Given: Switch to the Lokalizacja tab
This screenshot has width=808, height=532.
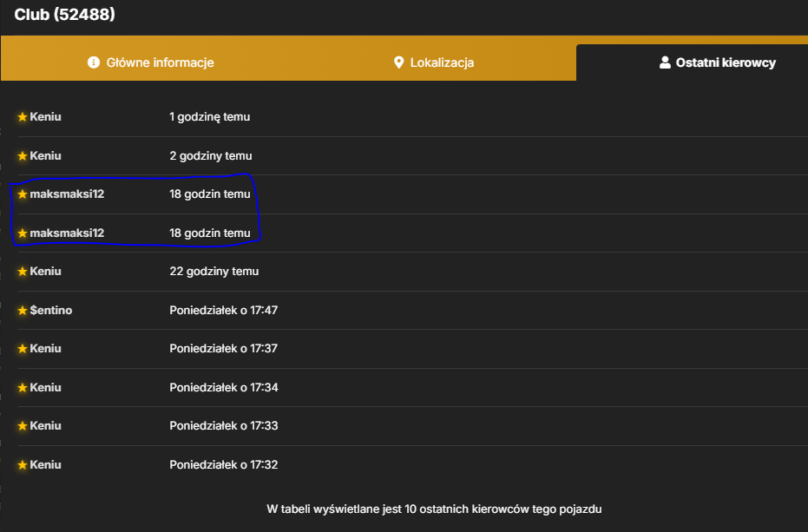Looking at the screenshot, I should click(433, 62).
